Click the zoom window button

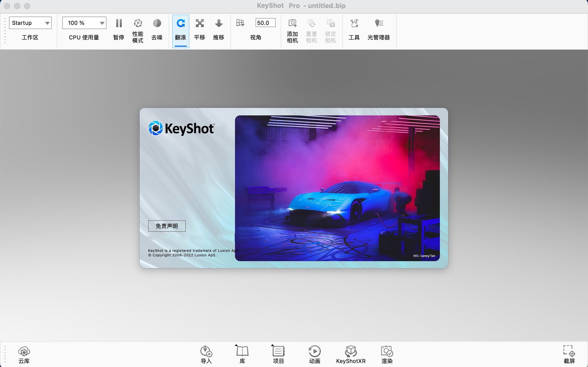coord(27,6)
